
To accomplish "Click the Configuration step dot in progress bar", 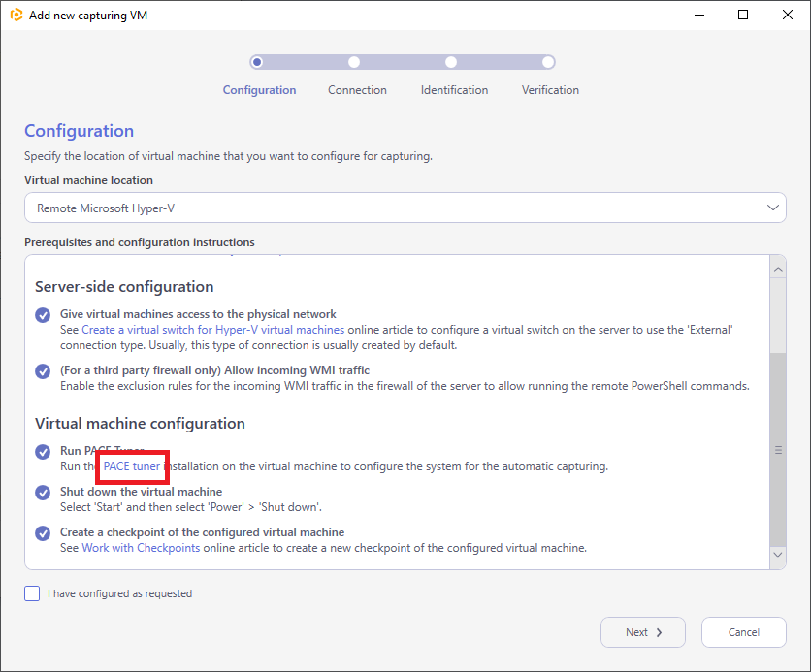I will [x=256, y=62].
